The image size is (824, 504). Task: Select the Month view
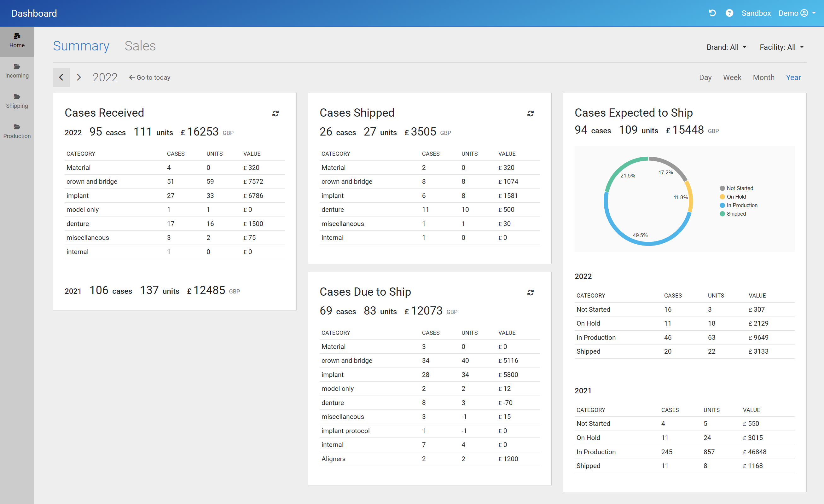(763, 77)
